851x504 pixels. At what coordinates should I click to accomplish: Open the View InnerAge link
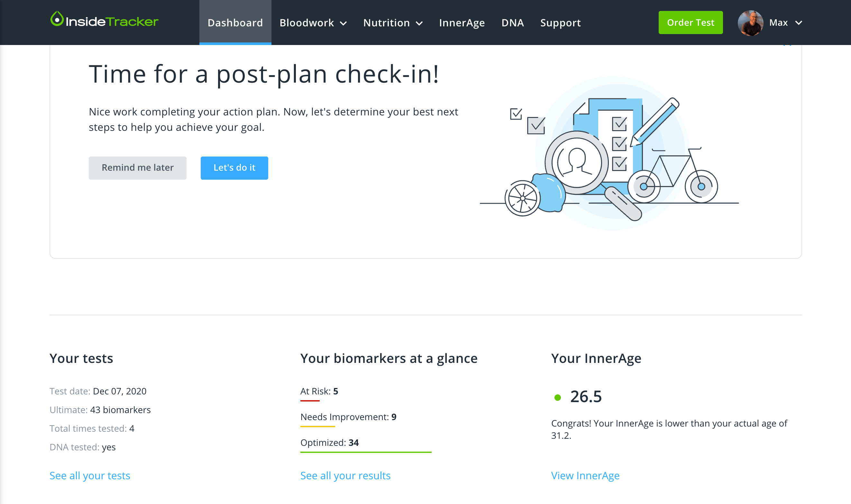585,475
